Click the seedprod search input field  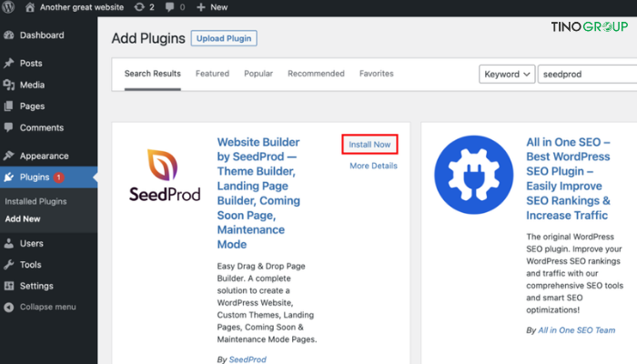(x=588, y=74)
